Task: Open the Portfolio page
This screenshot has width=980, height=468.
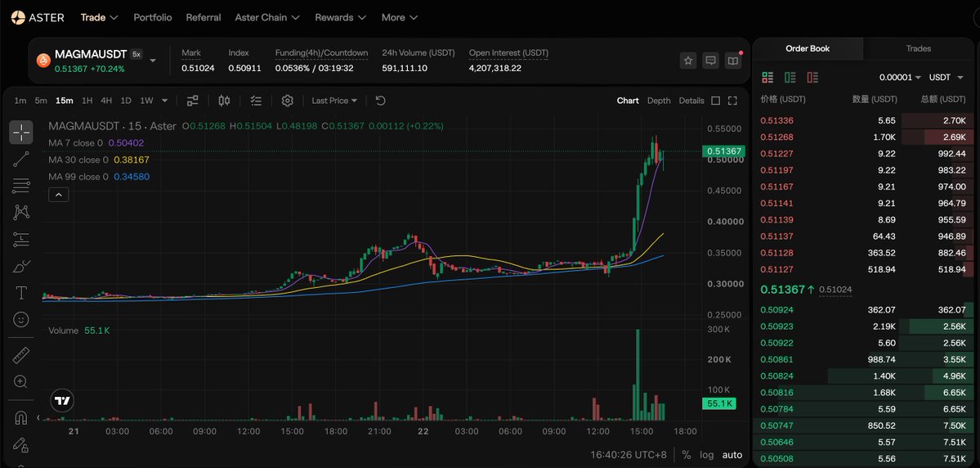Action: tap(153, 17)
